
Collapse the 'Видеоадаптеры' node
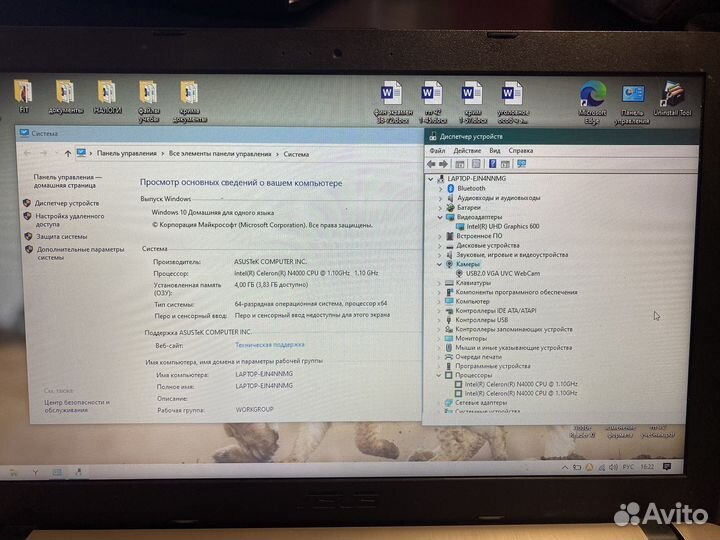click(440, 217)
